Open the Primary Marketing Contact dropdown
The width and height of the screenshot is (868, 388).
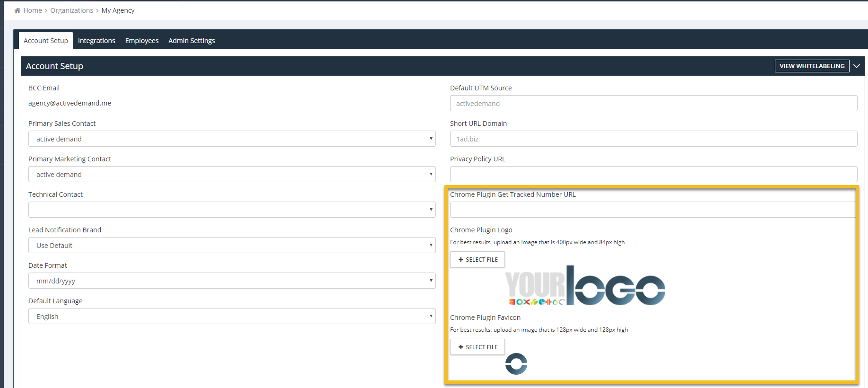coord(232,174)
